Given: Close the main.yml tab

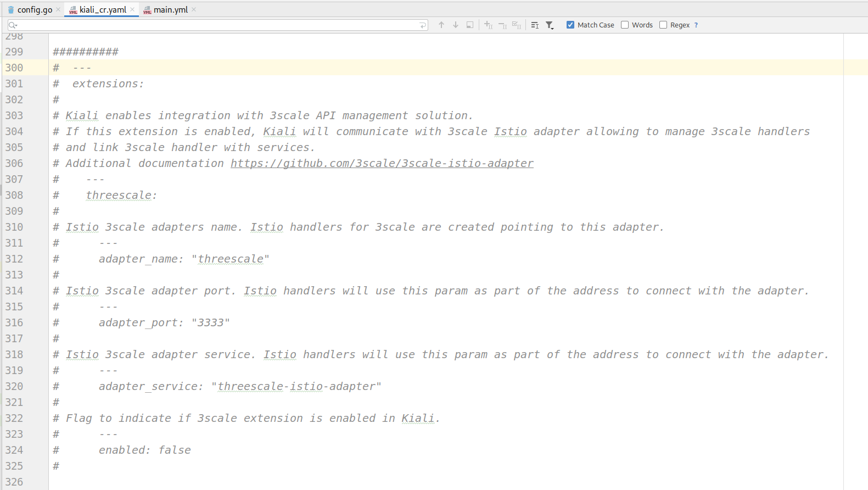Looking at the screenshot, I should coord(194,9).
